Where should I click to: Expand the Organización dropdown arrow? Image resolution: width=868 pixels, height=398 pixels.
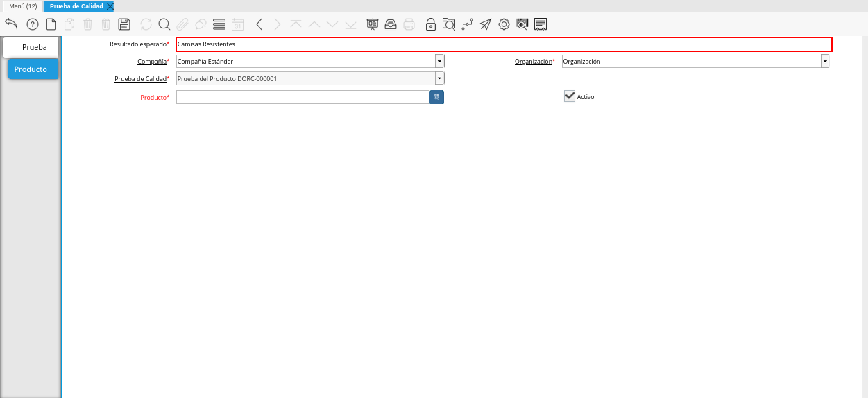click(825, 61)
